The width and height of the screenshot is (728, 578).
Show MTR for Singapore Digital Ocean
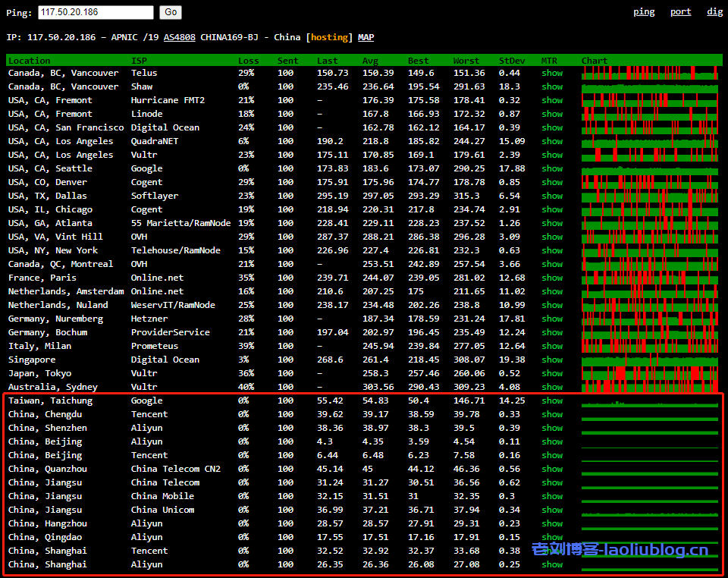pos(552,360)
